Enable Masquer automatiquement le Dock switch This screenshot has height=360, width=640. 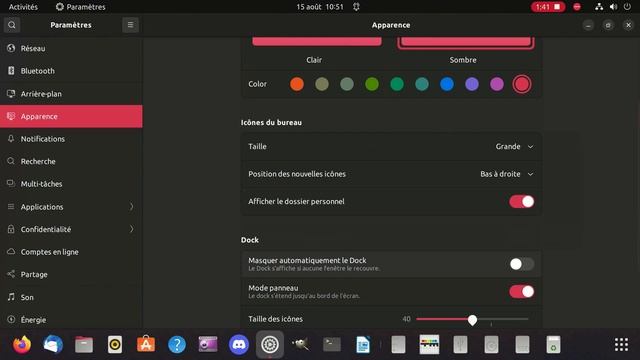[x=522, y=264]
